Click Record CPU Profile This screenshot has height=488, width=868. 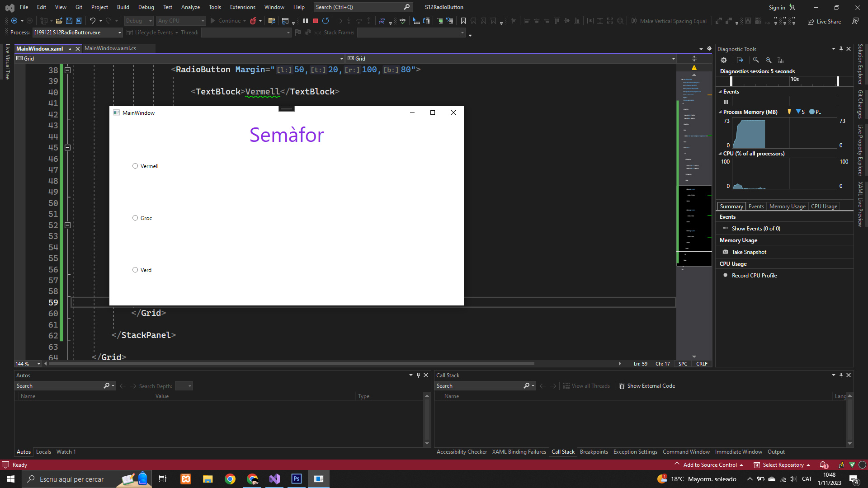point(754,276)
